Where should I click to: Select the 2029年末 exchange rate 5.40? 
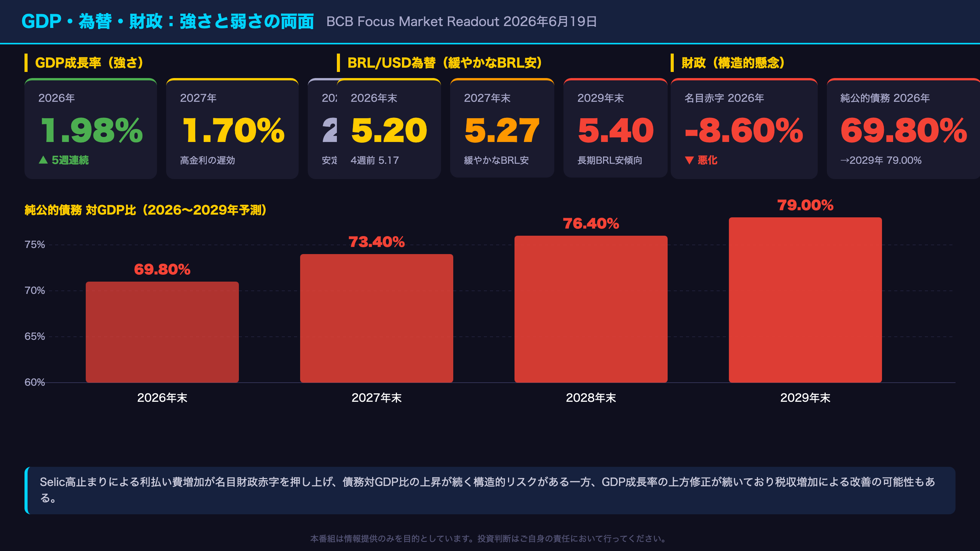click(x=616, y=130)
